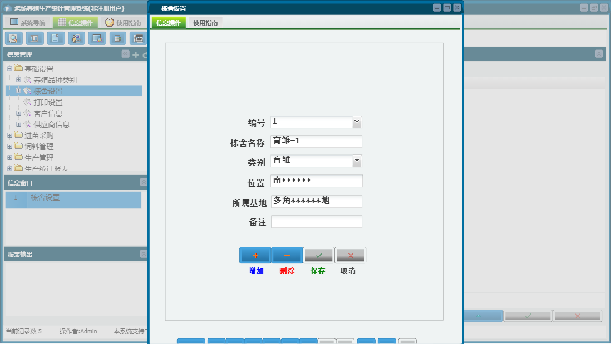The width and height of the screenshot is (611, 364).
Task: Click the gray checkmark button in background window
Action: [528, 316]
